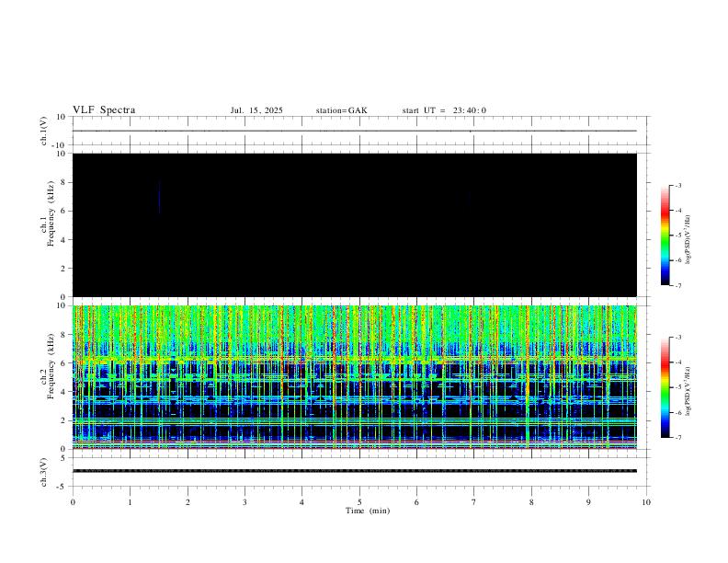Screen dimensions: 728x563
Task: Click the ch.3 voltage trace strip
Action: (355, 471)
